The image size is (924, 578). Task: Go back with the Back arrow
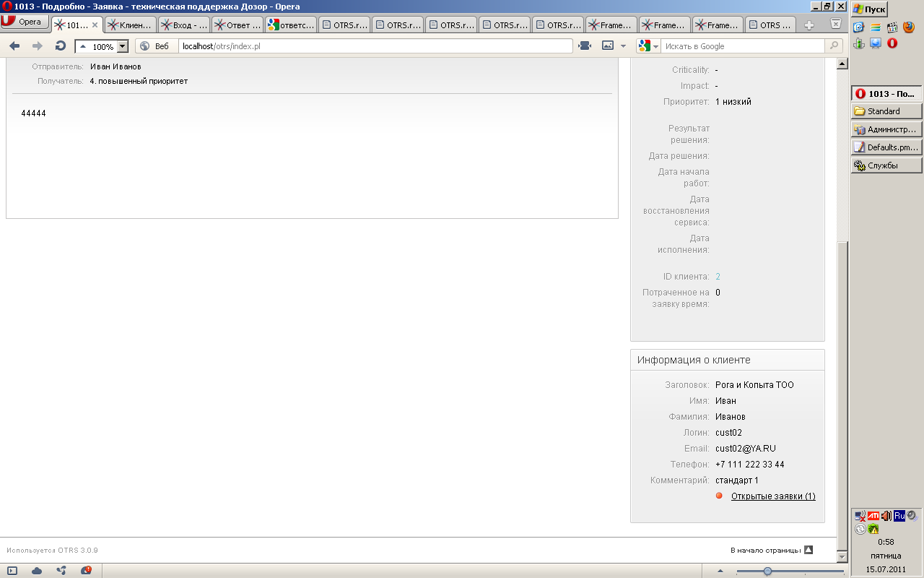coord(14,46)
